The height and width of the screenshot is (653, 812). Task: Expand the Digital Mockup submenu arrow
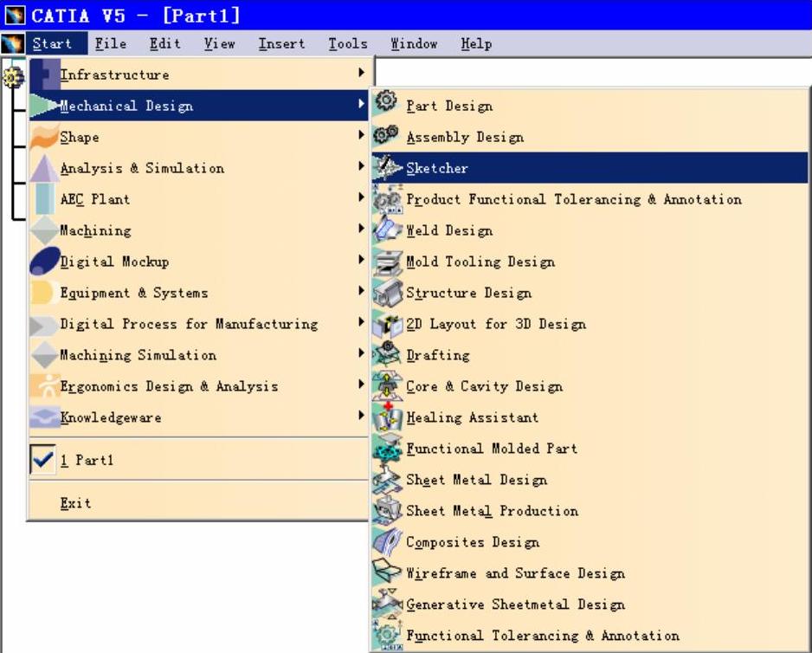(x=361, y=259)
